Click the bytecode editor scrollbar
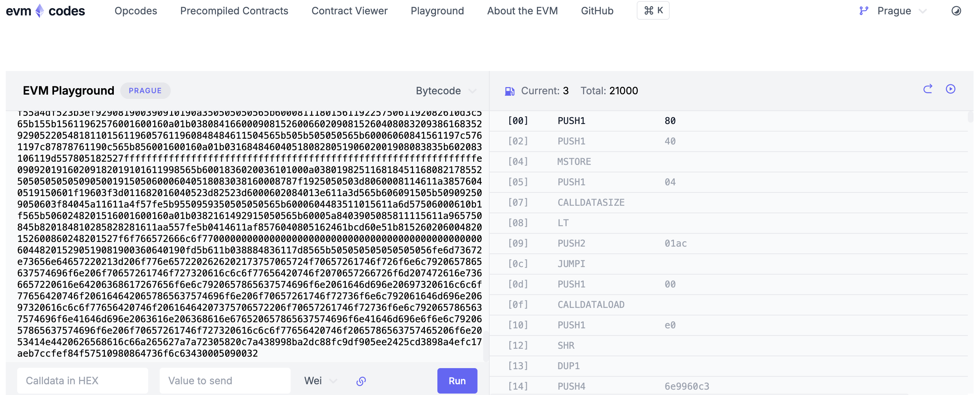Viewport: 980px width, 395px height. click(x=485, y=347)
